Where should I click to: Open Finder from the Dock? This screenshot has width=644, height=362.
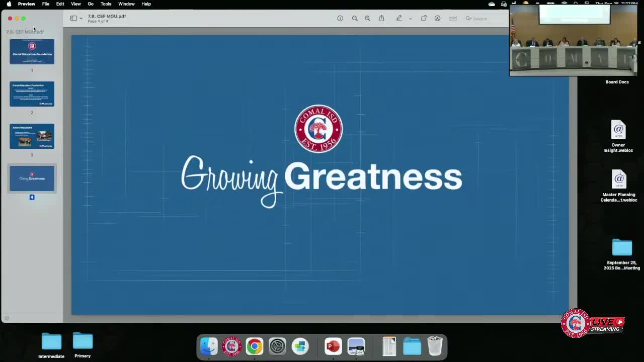tap(209, 346)
